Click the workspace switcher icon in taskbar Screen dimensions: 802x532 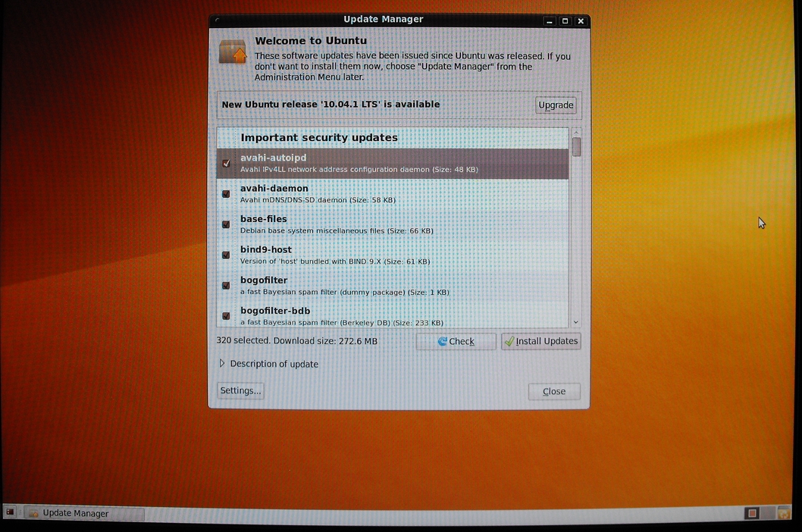752,513
